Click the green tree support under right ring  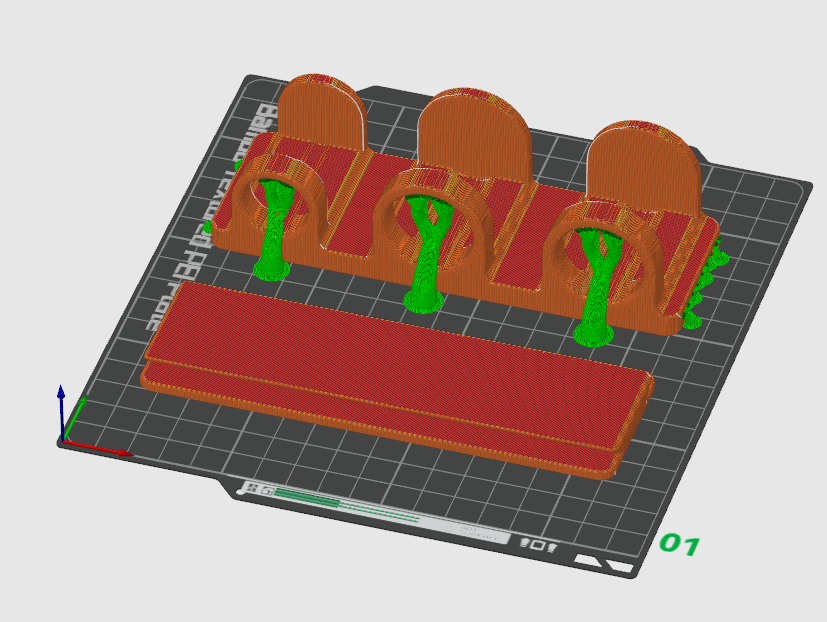click(596, 288)
